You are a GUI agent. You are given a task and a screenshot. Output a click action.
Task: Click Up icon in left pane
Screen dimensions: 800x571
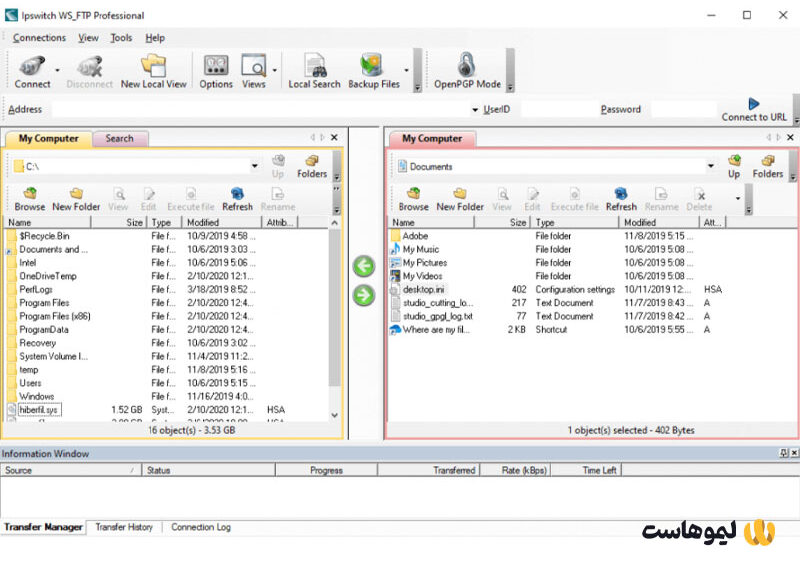(278, 167)
